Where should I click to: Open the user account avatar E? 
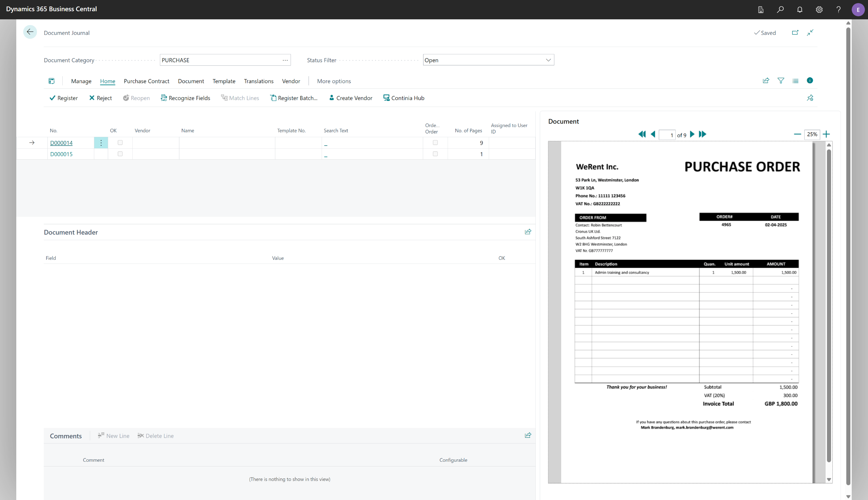coord(858,9)
